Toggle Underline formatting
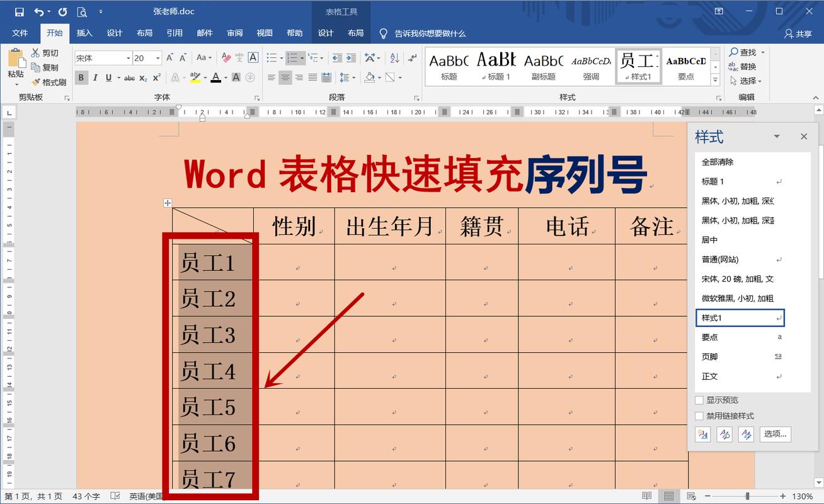The width and height of the screenshot is (824, 504). 109,77
